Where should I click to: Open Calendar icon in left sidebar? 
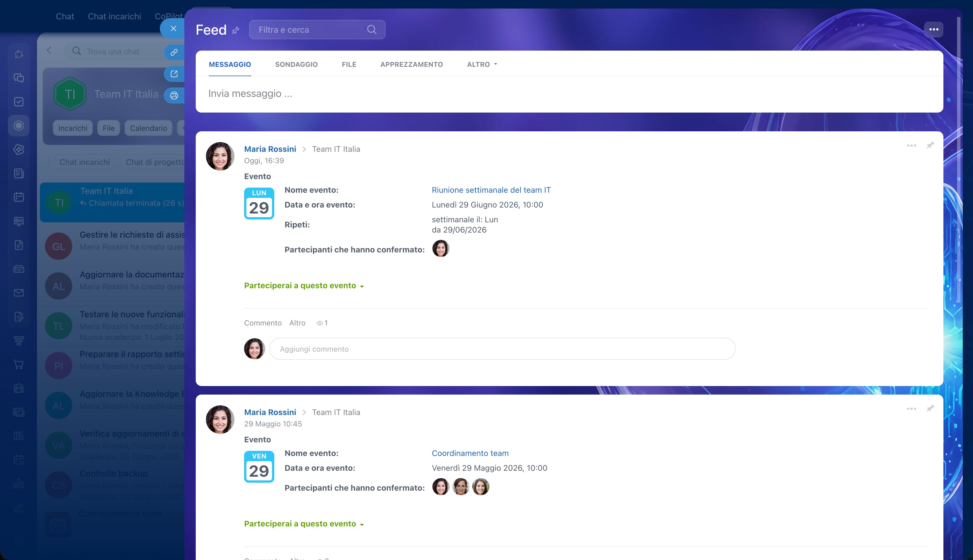click(19, 197)
